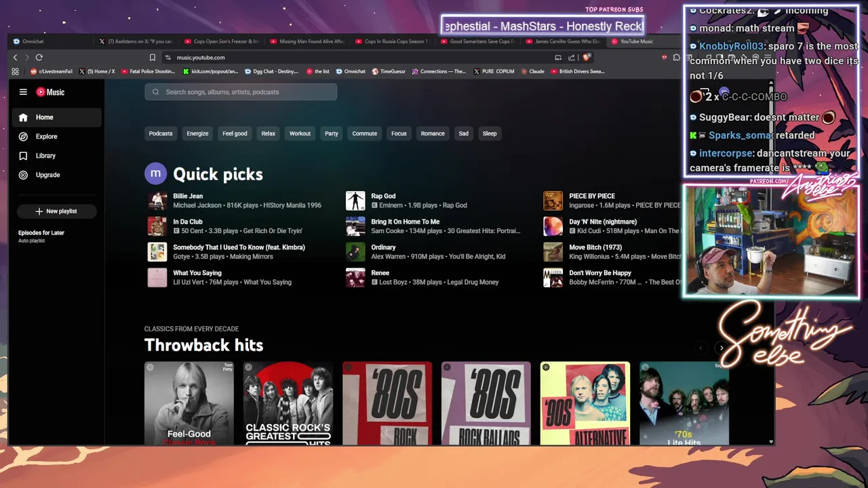This screenshot has width=868, height=488.
Task: Select the Focus mood chip
Action: 399,134
